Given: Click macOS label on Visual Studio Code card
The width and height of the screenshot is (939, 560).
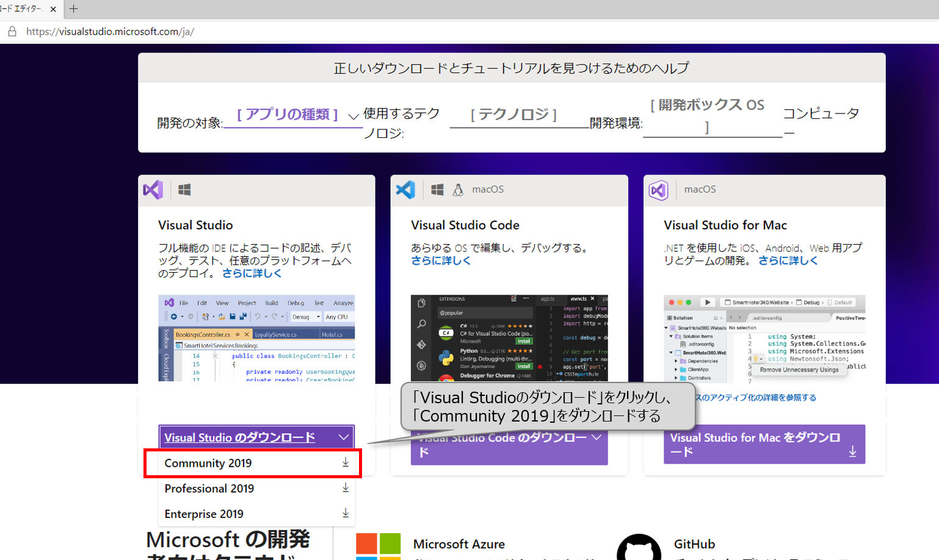Looking at the screenshot, I should 488,189.
